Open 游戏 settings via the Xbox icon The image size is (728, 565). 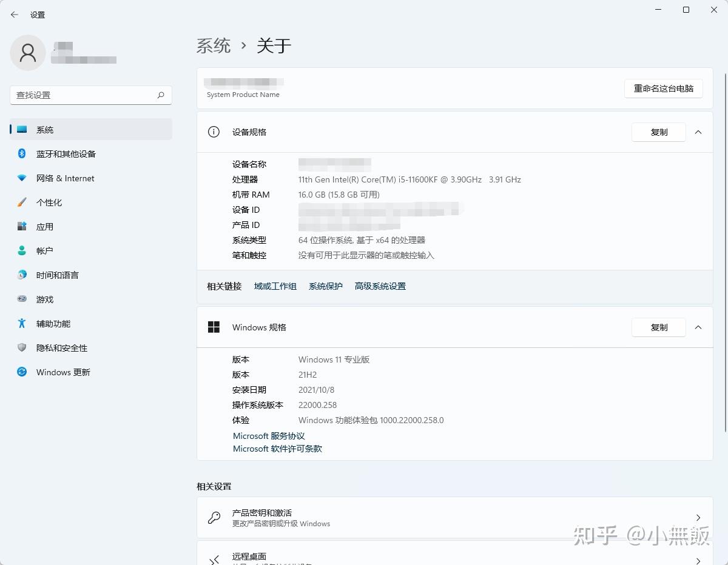(21, 299)
